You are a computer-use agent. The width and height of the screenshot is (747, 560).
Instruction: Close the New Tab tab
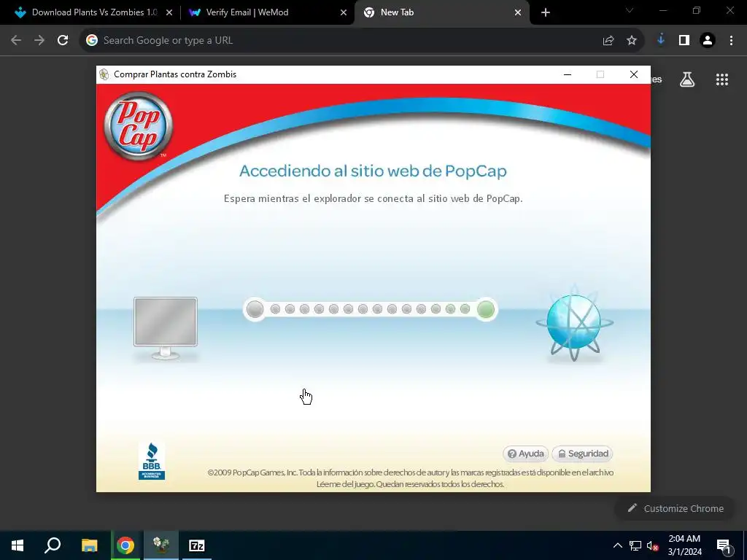(518, 13)
